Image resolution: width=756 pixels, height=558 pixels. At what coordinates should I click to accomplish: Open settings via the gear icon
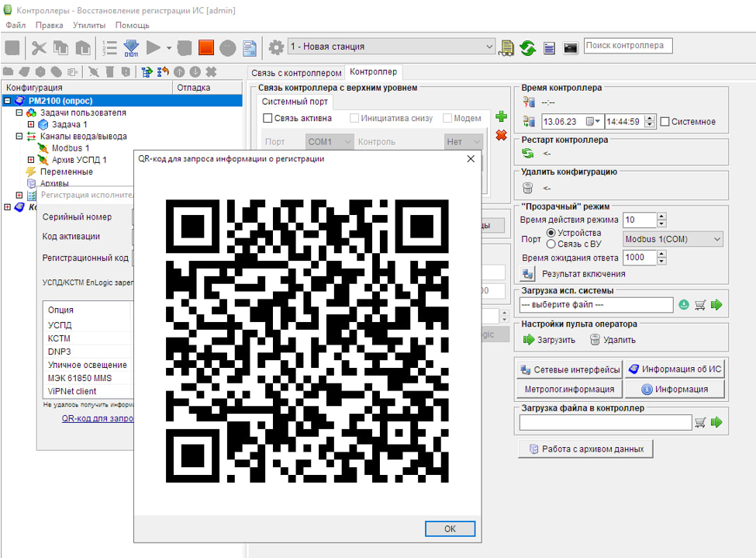(276, 47)
